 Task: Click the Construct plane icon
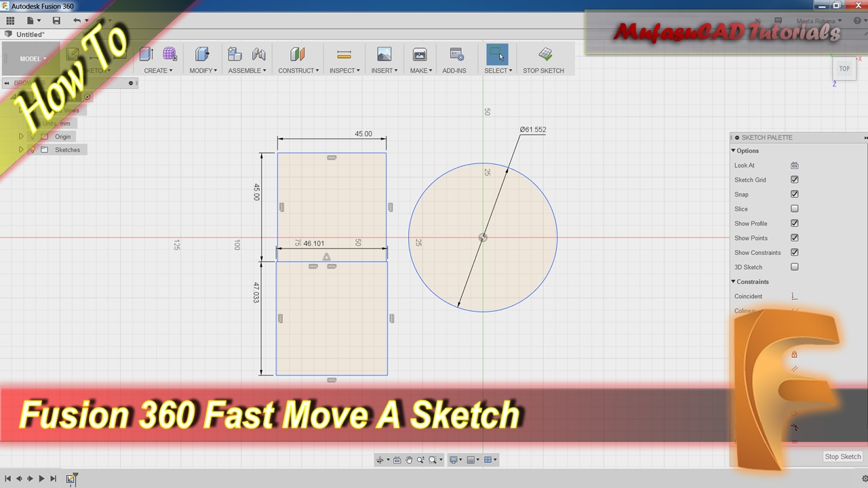(x=297, y=55)
